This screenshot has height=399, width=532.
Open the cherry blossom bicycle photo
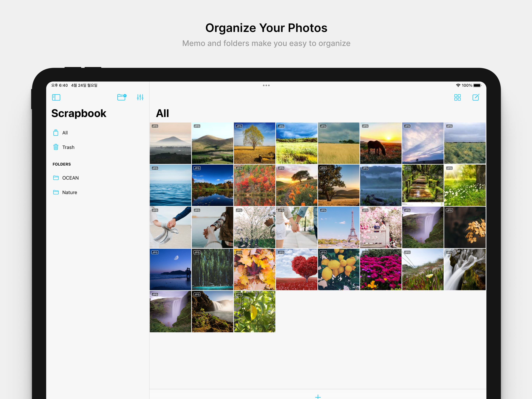point(255,227)
